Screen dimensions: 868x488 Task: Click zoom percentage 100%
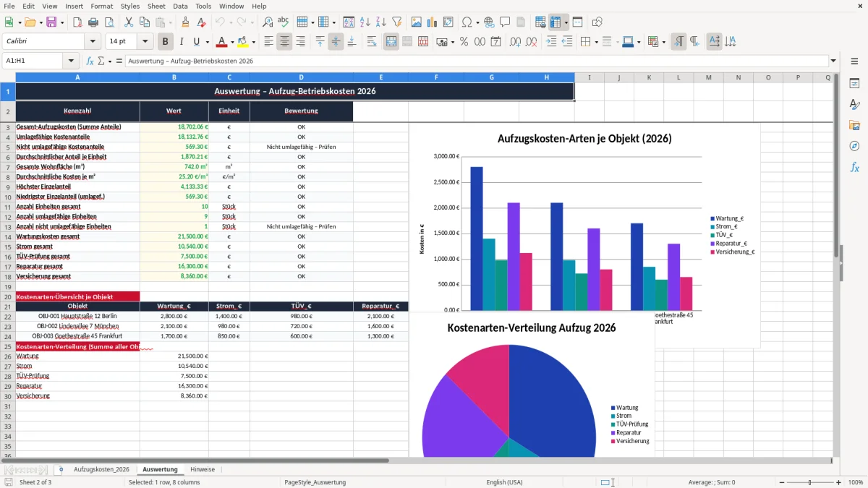coord(856,482)
